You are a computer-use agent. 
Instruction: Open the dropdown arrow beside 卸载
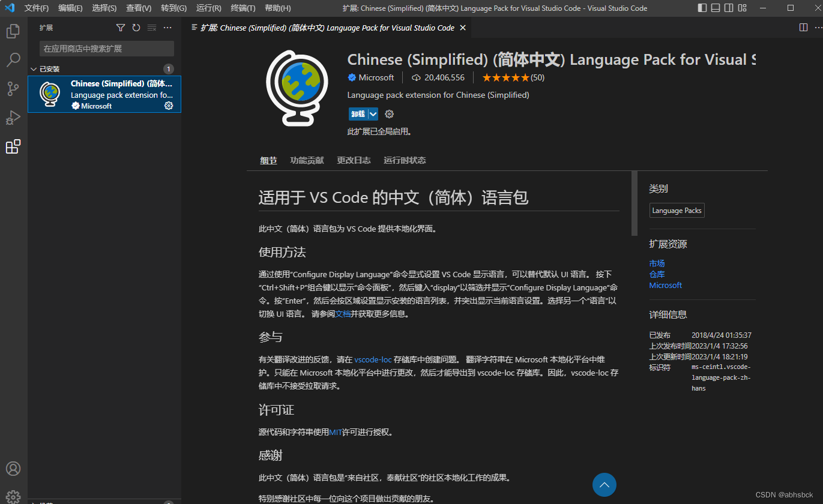click(x=373, y=114)
